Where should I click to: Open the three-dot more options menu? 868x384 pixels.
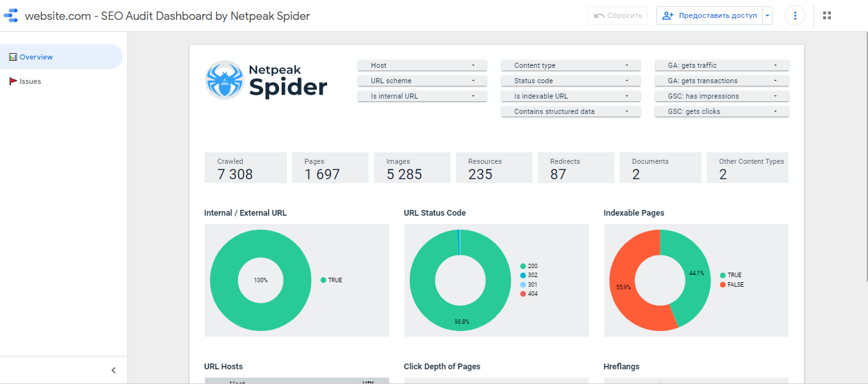pyautogui.click(x=795, y=15)
